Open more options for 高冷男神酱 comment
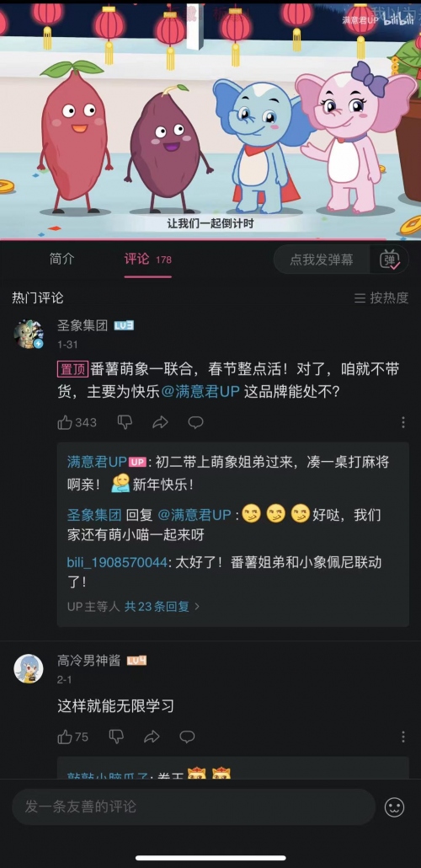421x868 pixels. [x=403, y=737]
